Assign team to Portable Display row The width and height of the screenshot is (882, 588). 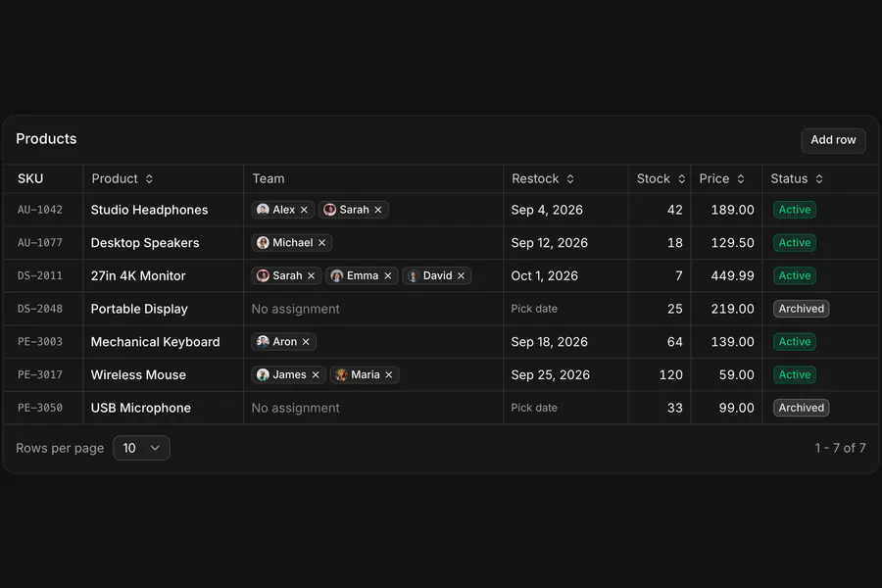(295, 309)
